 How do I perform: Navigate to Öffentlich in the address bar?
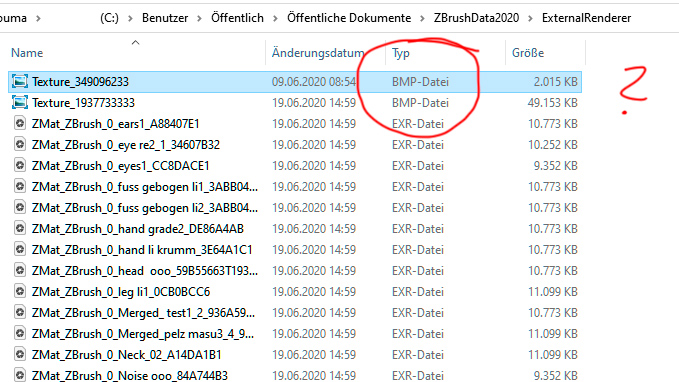pos(237,18)
